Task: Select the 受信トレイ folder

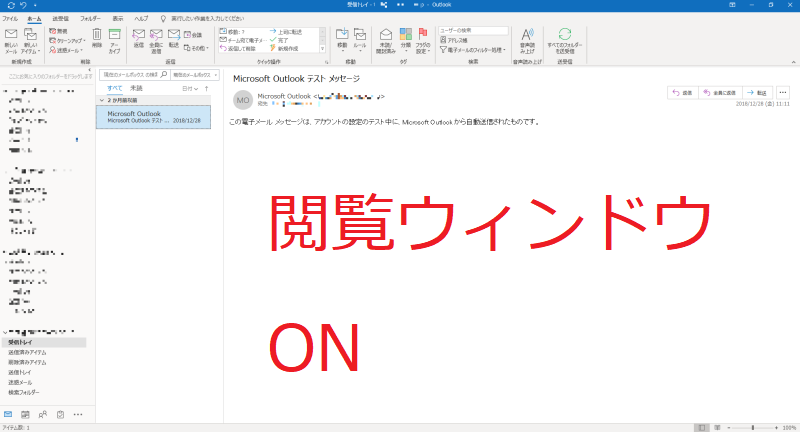Action: coord(44,342)
